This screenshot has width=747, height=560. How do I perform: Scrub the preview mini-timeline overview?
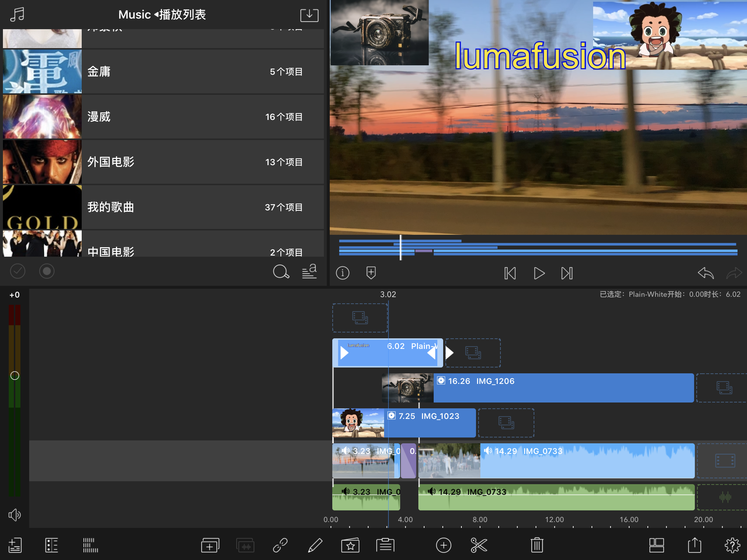(x=538, y=248)
